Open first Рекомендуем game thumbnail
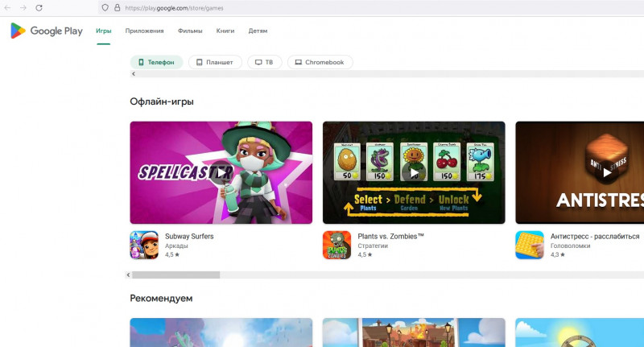 tap(221, 333)
